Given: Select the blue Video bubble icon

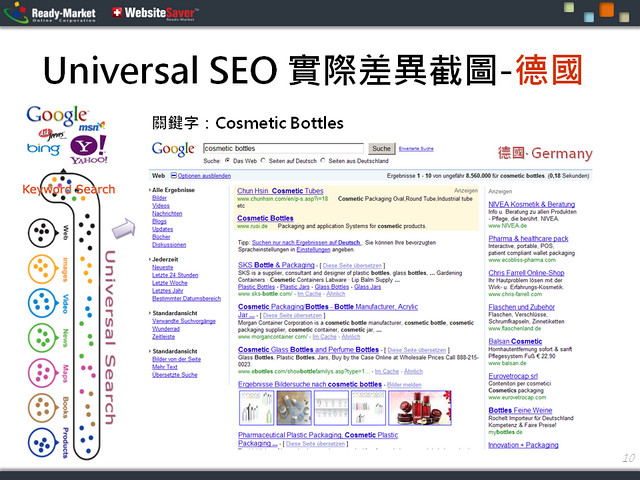Looking at the screenshot, I should (42, 303).
